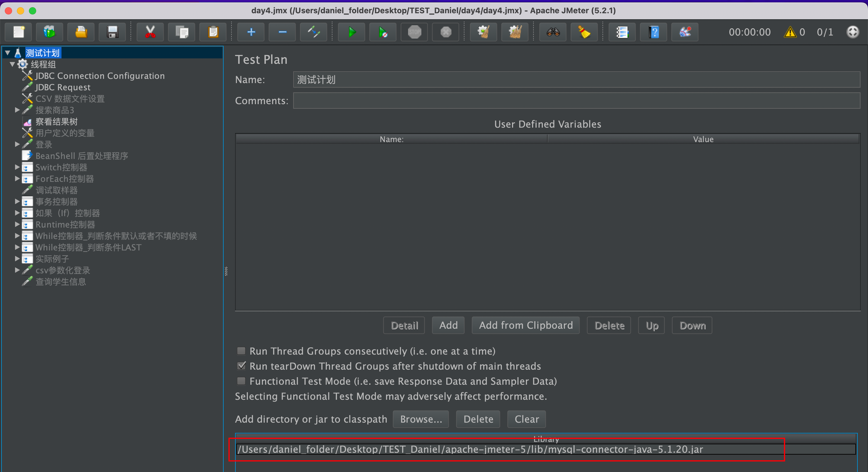This screenshot has width=868, height=472.
Task: Click the green Start test button
Action: point(351,32)
